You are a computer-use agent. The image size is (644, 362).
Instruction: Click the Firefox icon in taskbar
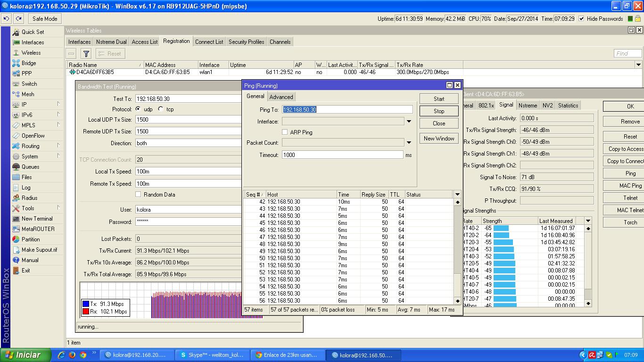pos(72,355)
